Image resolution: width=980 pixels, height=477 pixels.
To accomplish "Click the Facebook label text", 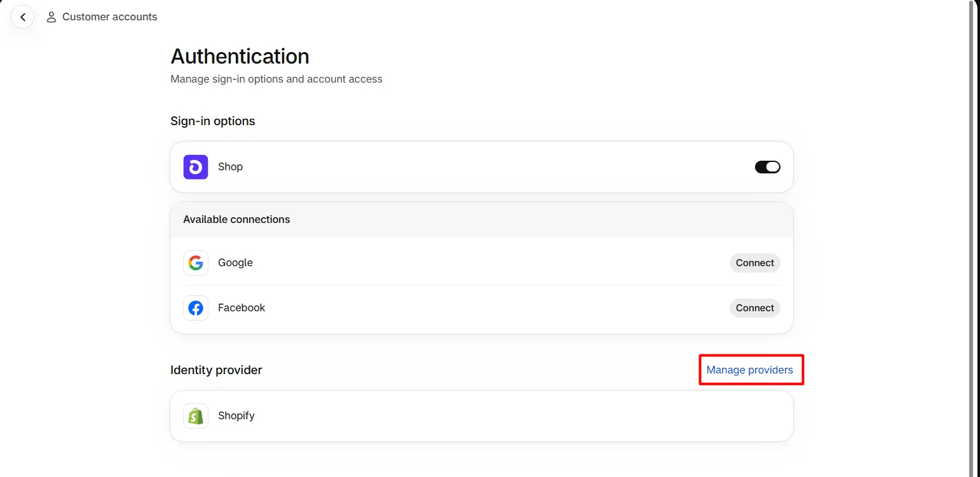I will 242,308.
